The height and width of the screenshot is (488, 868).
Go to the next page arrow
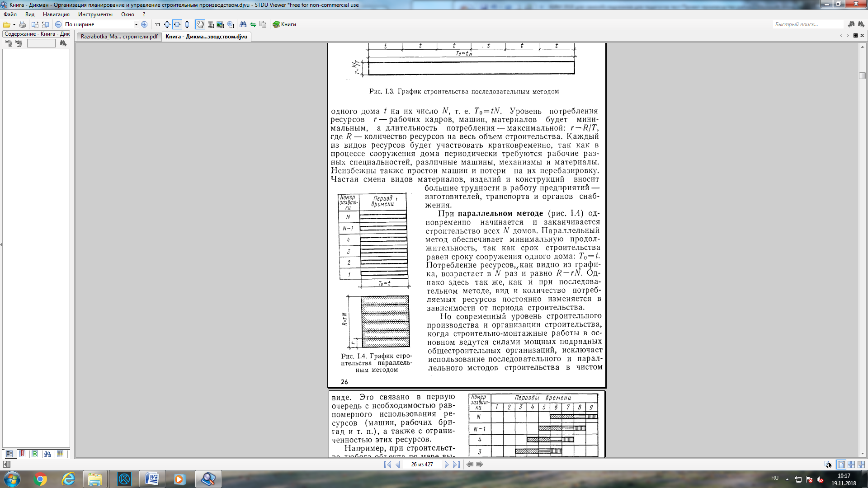(447, 465)
